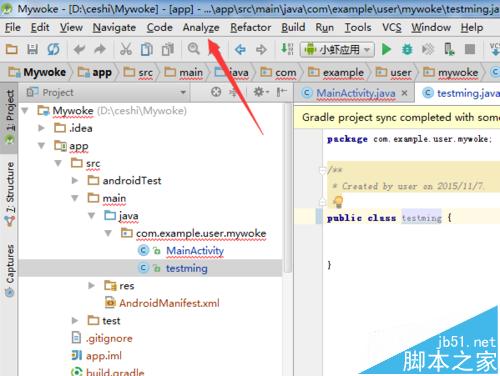Open the View menu

pyautogui.click(x=71, y=27)
